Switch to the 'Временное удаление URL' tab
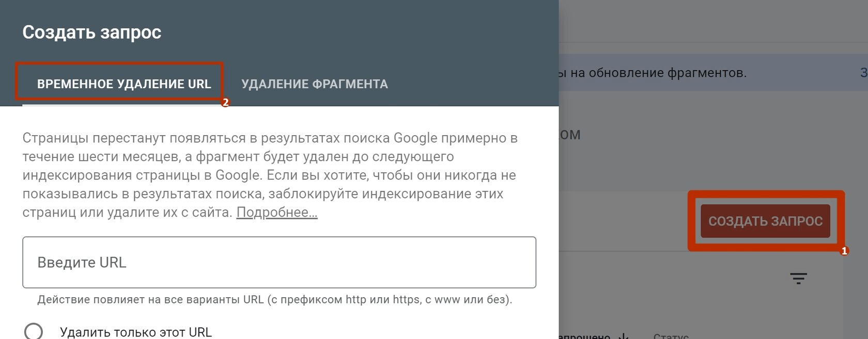 point(124,84)
